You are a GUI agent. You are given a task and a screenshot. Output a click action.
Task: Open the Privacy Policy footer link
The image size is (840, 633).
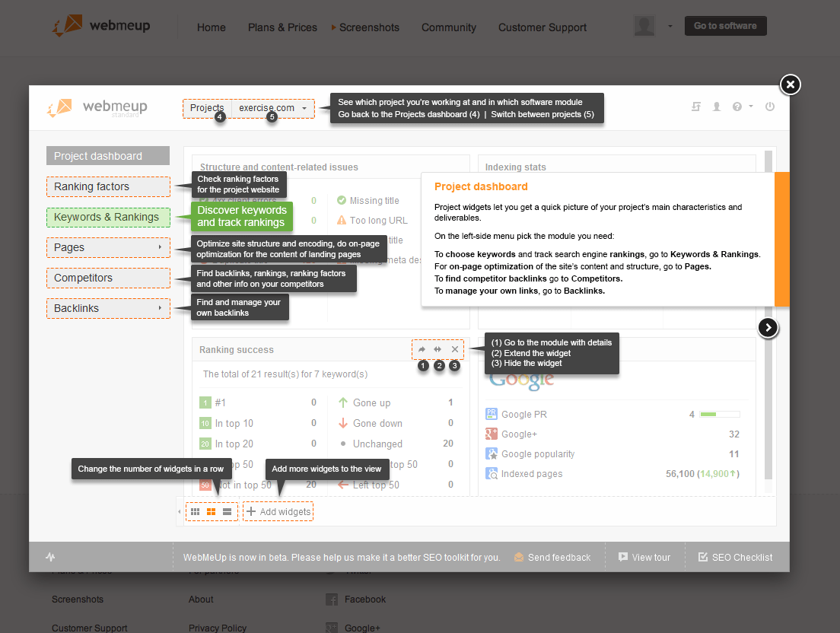click(218, 628)
